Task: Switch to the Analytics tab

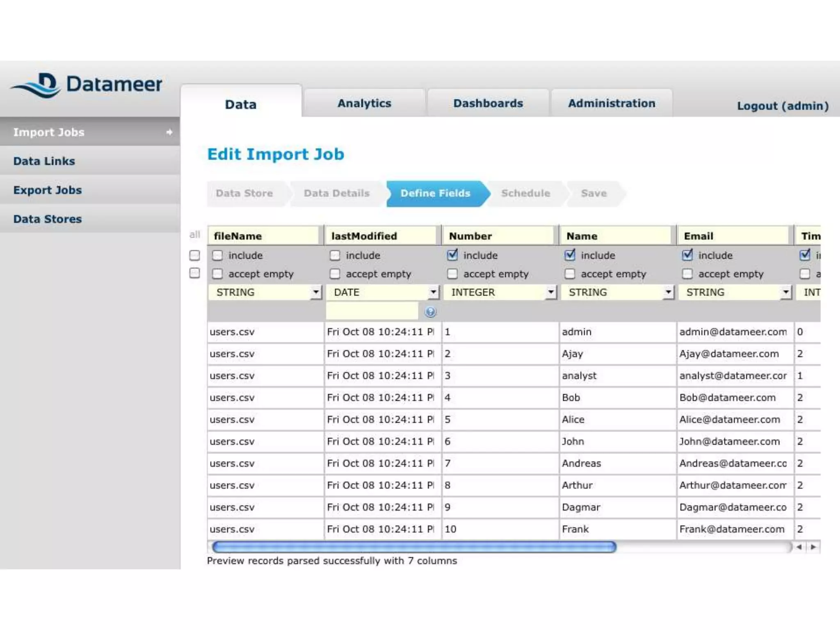Action: [x=364, y=103]
